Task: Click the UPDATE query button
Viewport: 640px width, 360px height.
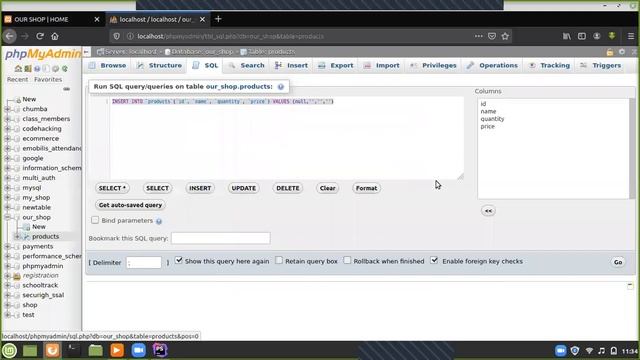Action: (244, 188)
